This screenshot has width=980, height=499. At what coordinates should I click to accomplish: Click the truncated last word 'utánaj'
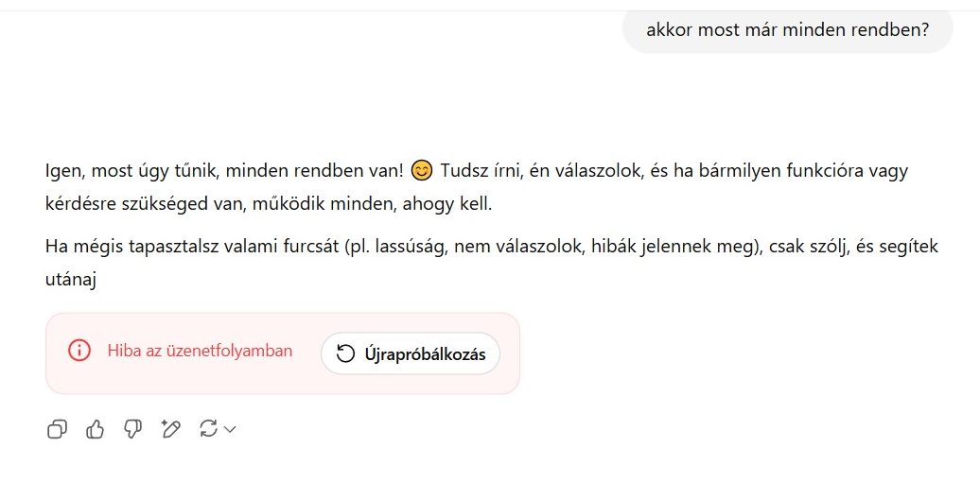[71, 279]
